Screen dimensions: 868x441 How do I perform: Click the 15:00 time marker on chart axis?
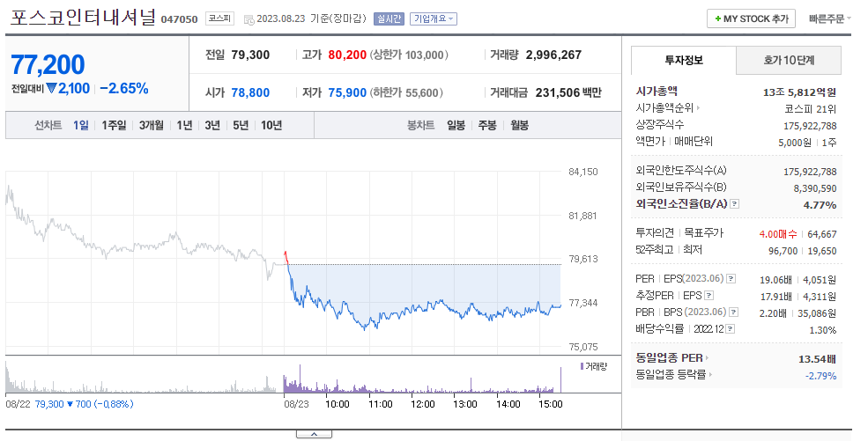pyautogui.click(x=550, y=404)
